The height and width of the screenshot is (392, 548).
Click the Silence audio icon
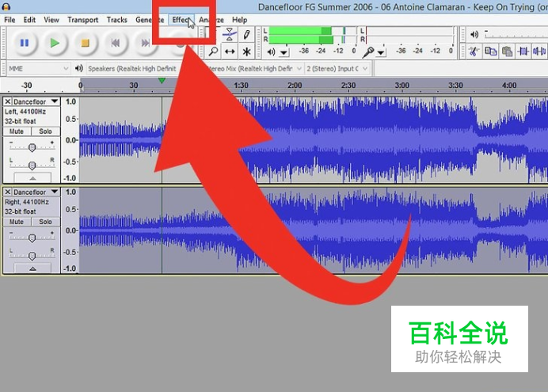539,51
